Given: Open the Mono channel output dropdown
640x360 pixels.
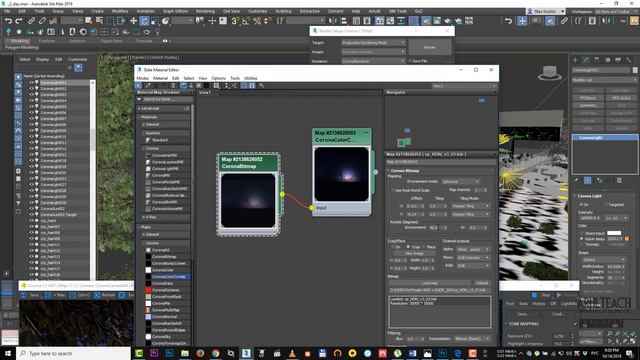Looking at the screenshot, I should click(x=473, y=258).
